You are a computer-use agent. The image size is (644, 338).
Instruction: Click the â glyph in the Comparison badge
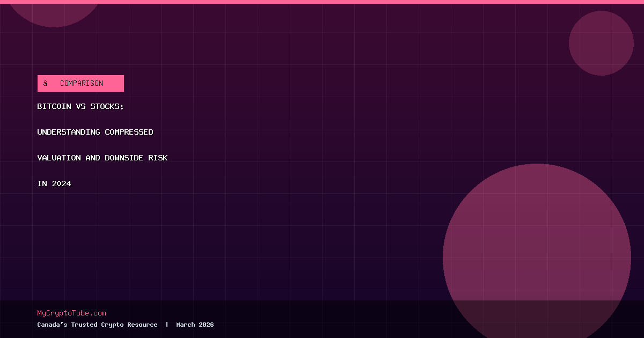coord(46,83)
